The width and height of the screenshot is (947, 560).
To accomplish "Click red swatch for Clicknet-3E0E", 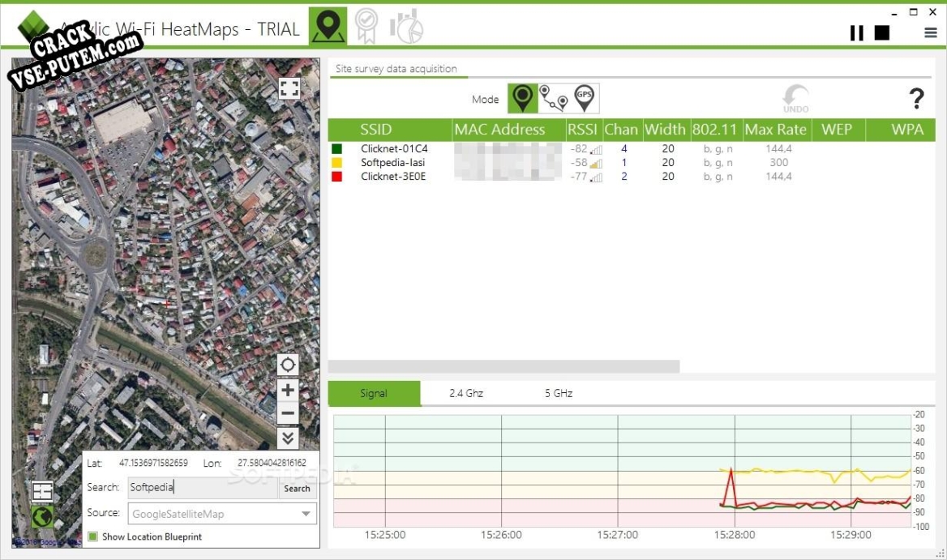I will (337, 176).
